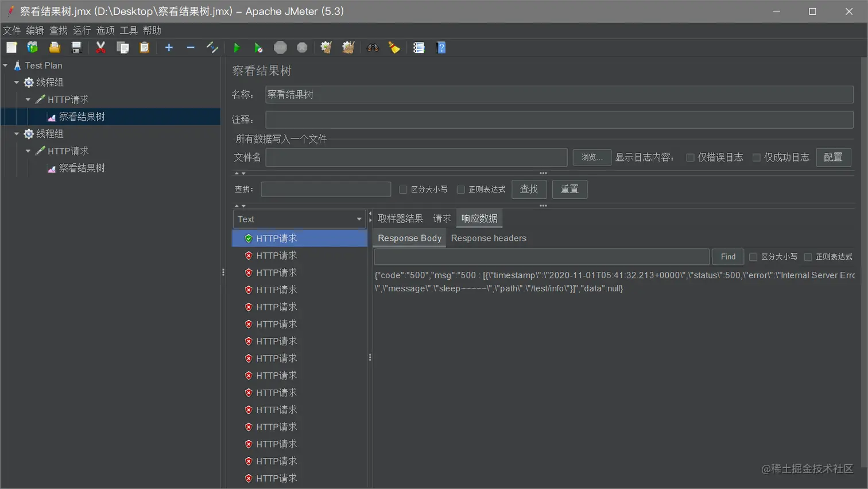
Task: Open the 运行 menu
Action: [x=82, y=30]
